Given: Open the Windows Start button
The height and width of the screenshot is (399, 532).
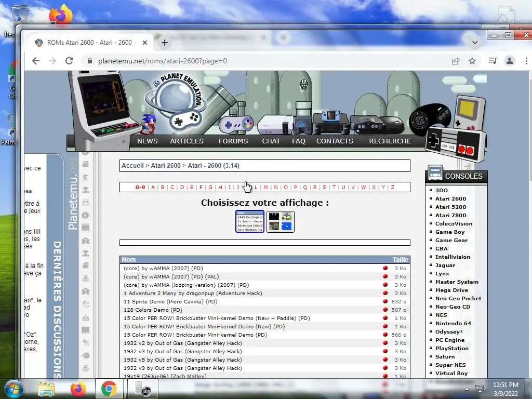Looking at the screenshot, I should pos(14,389).
